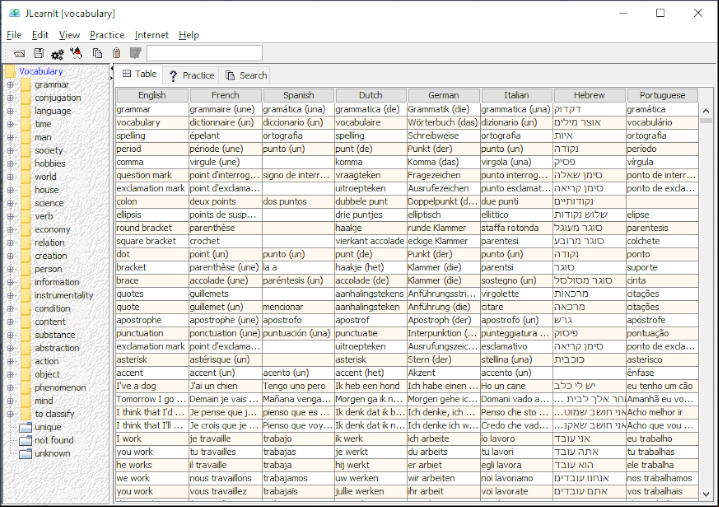Open the File menu

click(x=14, y=35)
